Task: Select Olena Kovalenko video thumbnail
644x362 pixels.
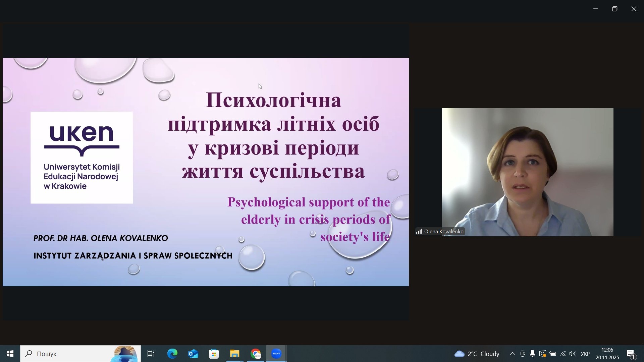Action: (x=527, y=172)
